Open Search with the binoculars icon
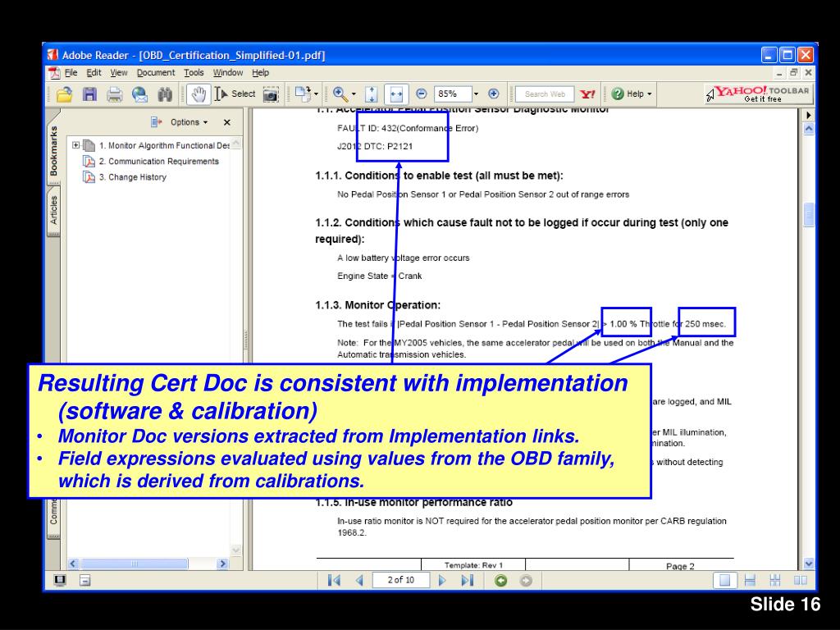This screenshot has height=630, width=840. (165, 94)
